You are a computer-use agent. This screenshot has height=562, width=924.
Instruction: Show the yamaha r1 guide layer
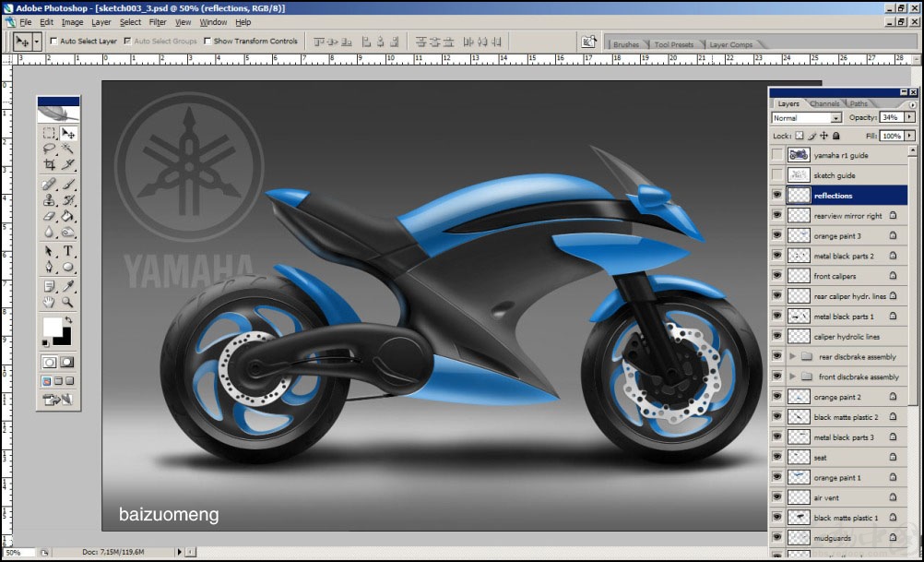click(x=777, y=155)
